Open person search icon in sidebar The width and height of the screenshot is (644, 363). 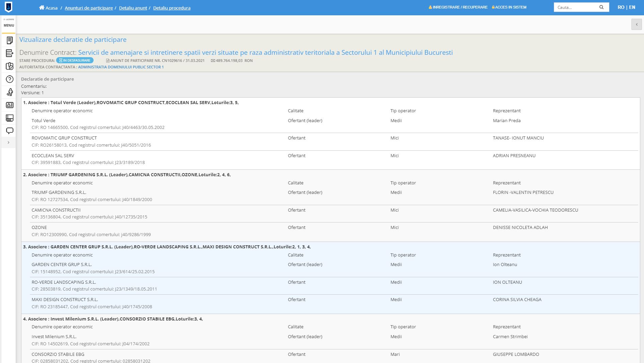pyautogui.click(x=10, y=92)
